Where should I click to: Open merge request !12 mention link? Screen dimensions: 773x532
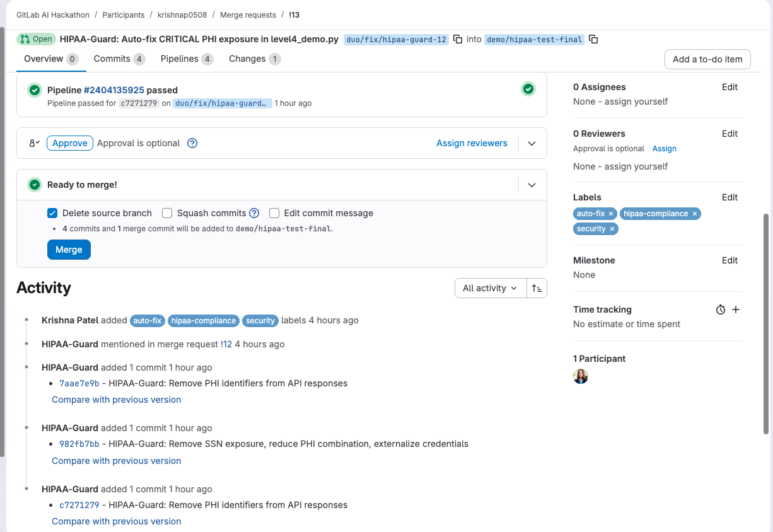pos(226,344)
